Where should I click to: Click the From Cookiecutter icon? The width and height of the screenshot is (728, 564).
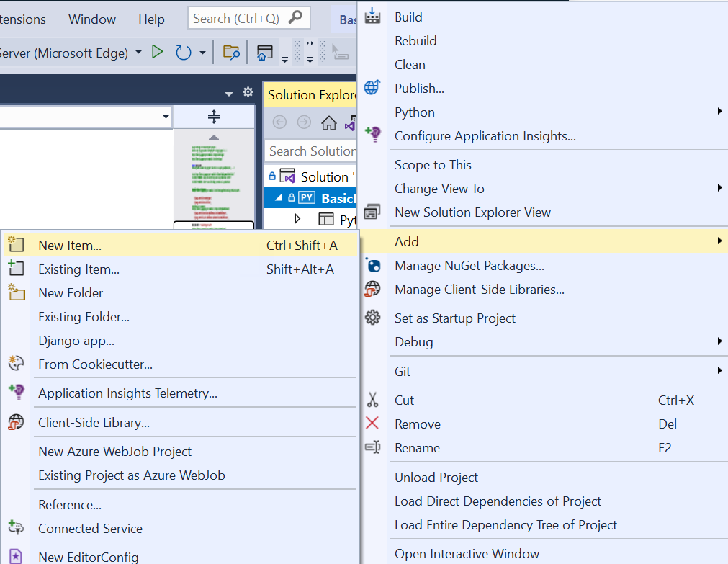(x=17, y=364)
